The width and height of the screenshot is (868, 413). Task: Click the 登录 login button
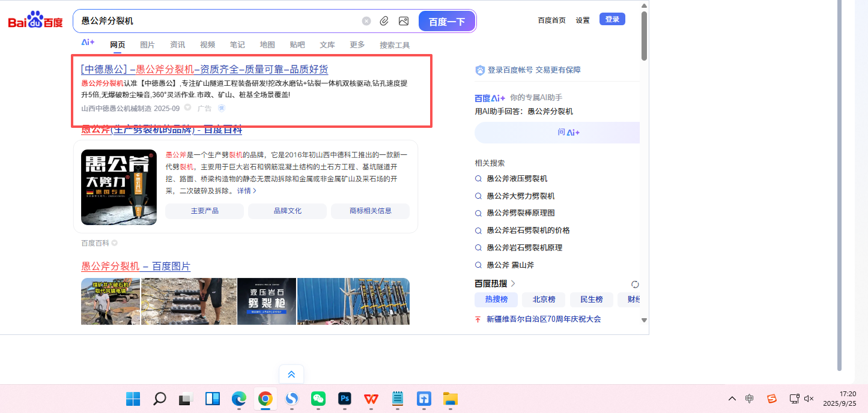point(612,19)
